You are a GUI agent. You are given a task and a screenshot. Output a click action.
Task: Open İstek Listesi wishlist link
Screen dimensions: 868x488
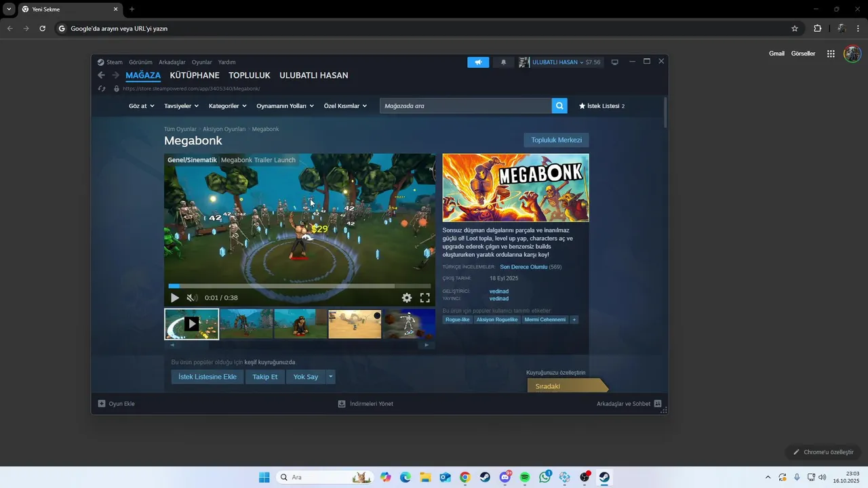tap(601, 106)
